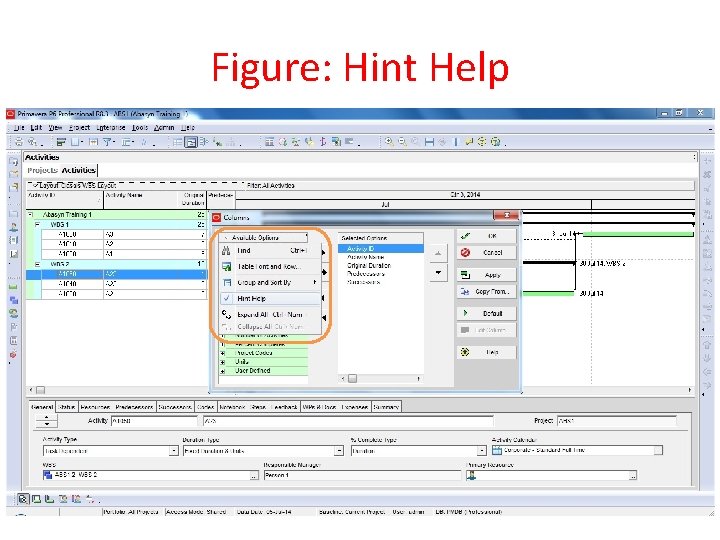
Task: Open the View menu
Action: [55, 128]
